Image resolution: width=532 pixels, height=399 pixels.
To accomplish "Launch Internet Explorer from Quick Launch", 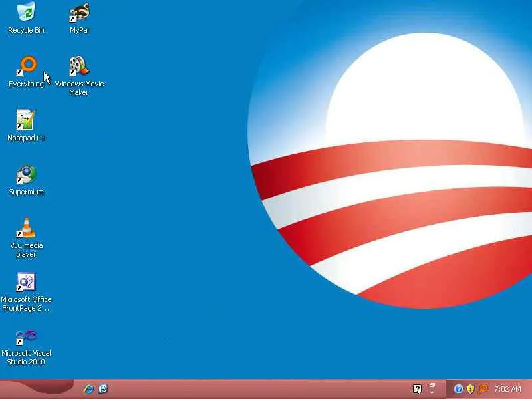I will [89, 389].
